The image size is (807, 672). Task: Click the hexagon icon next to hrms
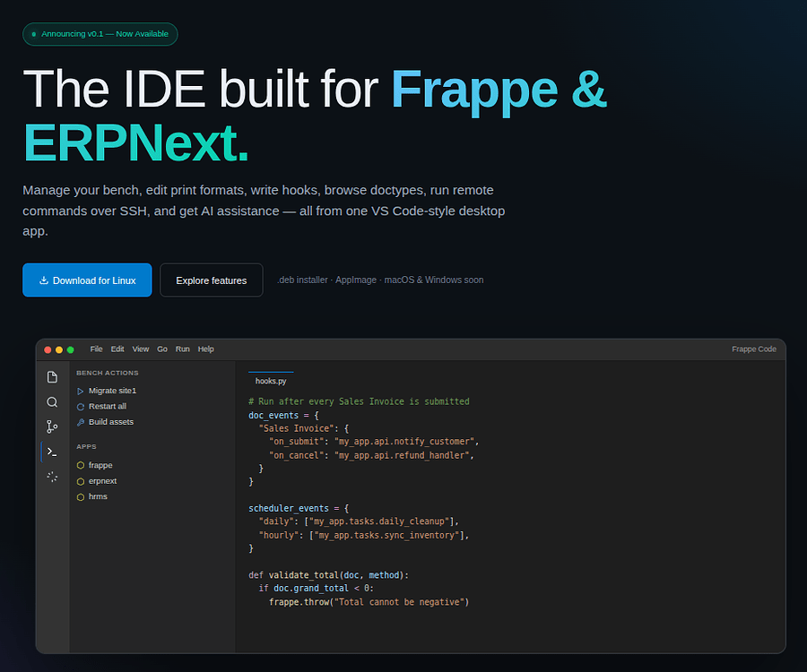tap(81, 496)
